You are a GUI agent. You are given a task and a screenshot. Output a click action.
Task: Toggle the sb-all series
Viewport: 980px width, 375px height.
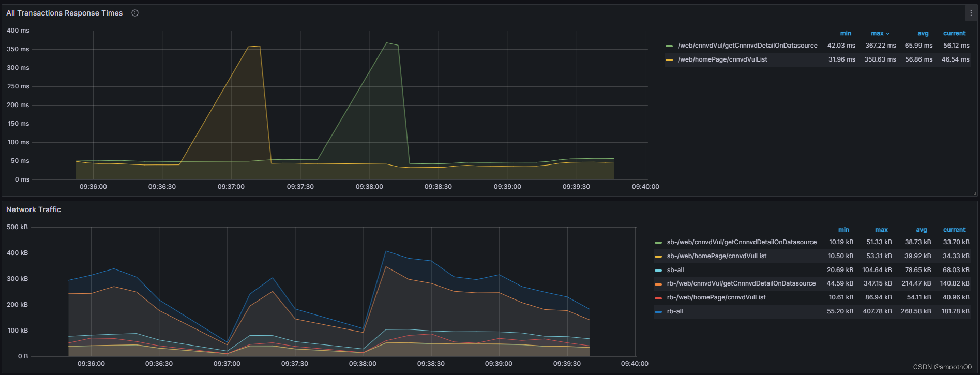[675, 270]
